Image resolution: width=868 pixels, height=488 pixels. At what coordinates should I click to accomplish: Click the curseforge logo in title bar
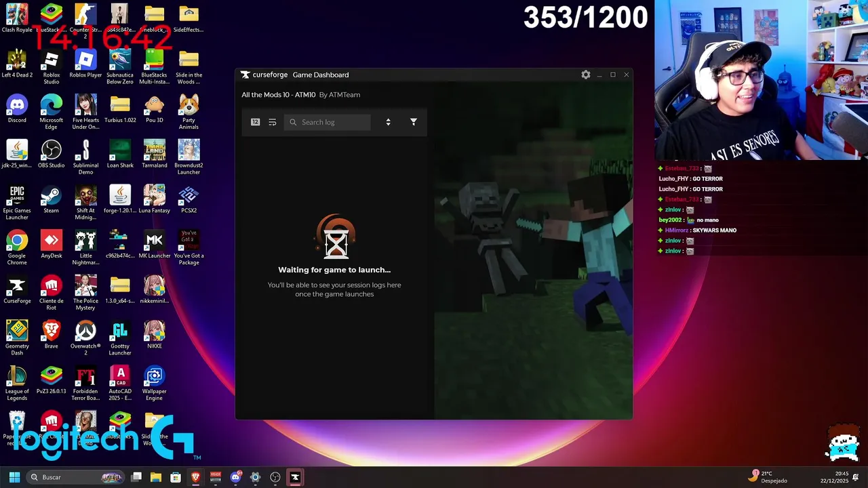(264, 75)
